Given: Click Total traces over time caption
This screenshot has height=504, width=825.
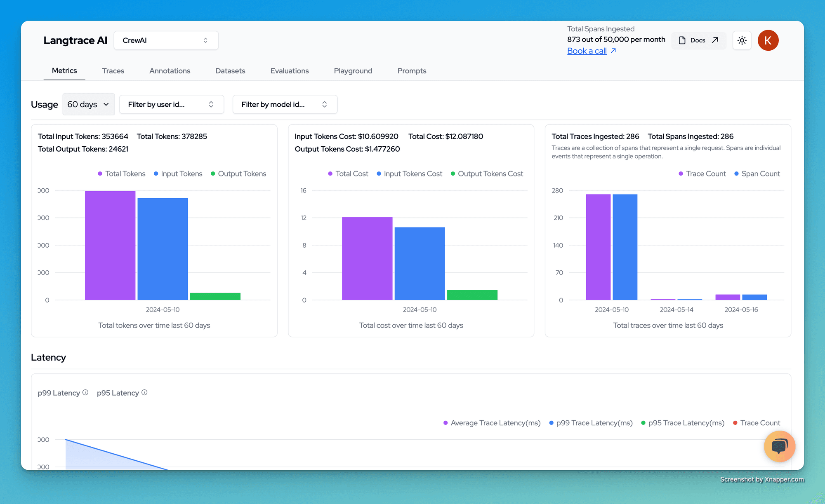Looking at the screenshot, I should tap(668, 325).
